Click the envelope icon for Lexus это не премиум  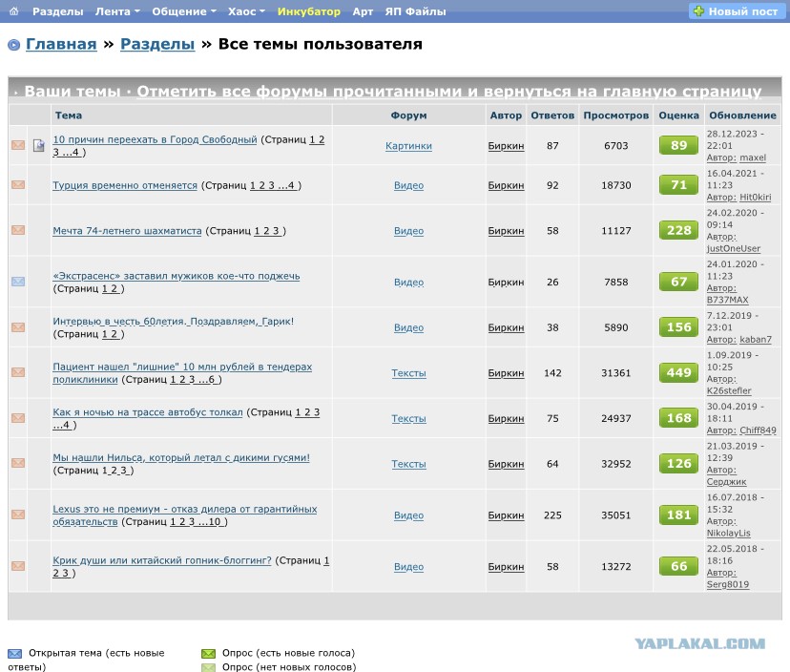[18, 514]
